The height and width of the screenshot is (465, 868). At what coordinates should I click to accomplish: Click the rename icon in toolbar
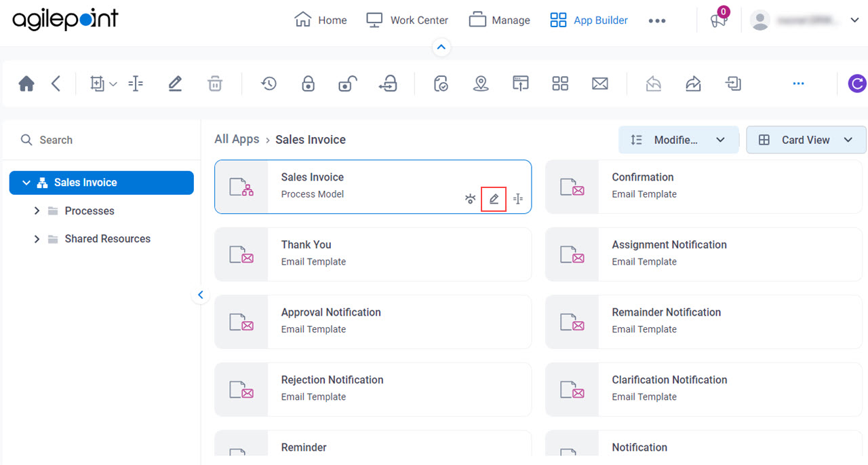click(136, 83)
